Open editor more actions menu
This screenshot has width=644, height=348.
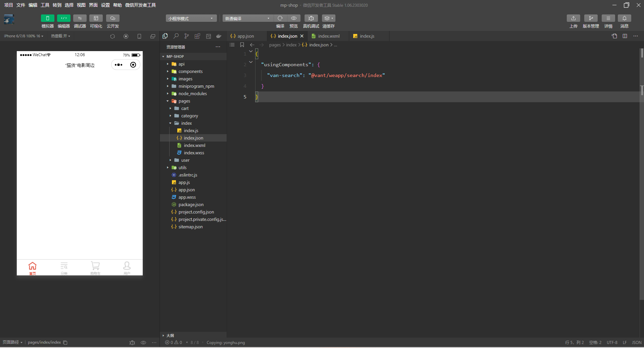coord(636,36)
